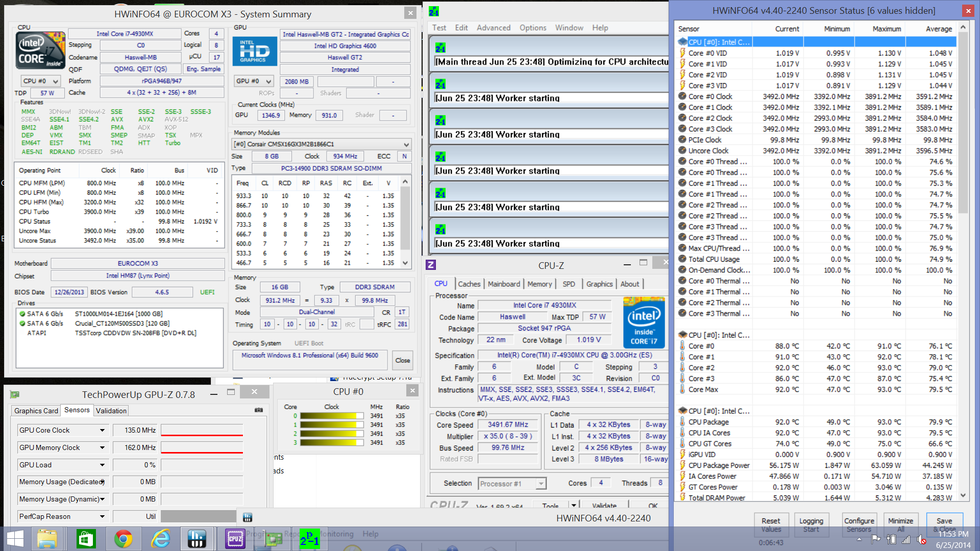Switch to Prime95 via its taskbar icon
This screenshot has width=980, height=551.
(310, 539)
